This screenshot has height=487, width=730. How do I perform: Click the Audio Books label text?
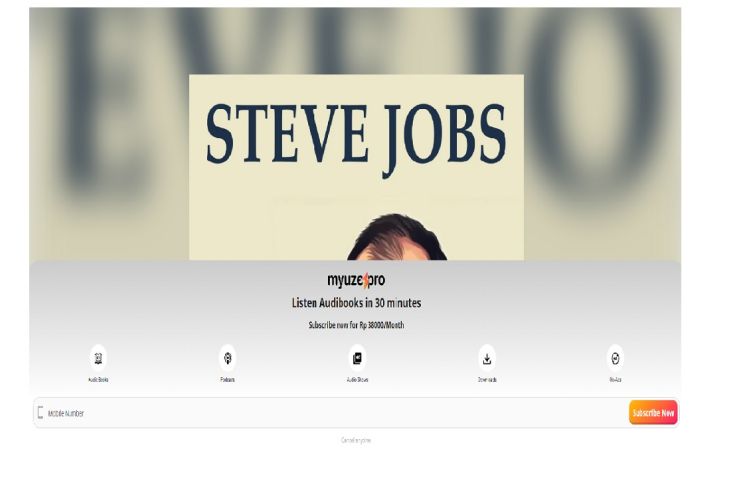pyautogui.click(x=98, y=380)
